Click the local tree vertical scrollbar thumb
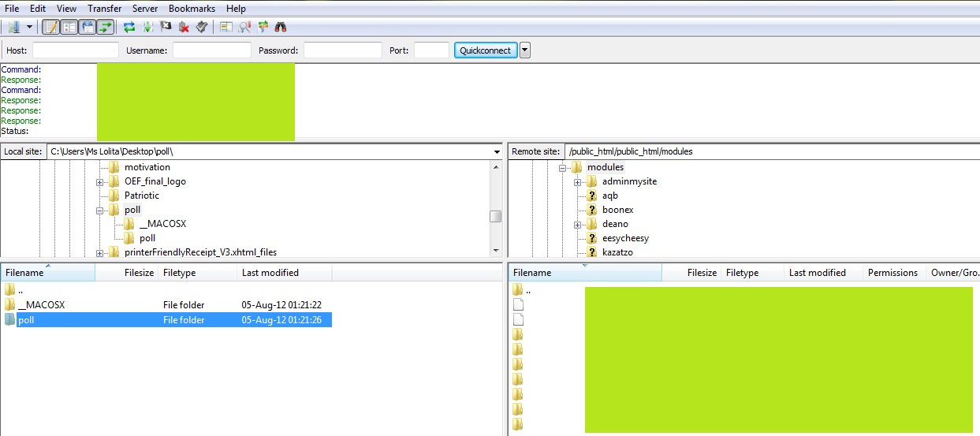 coord(495,217)
